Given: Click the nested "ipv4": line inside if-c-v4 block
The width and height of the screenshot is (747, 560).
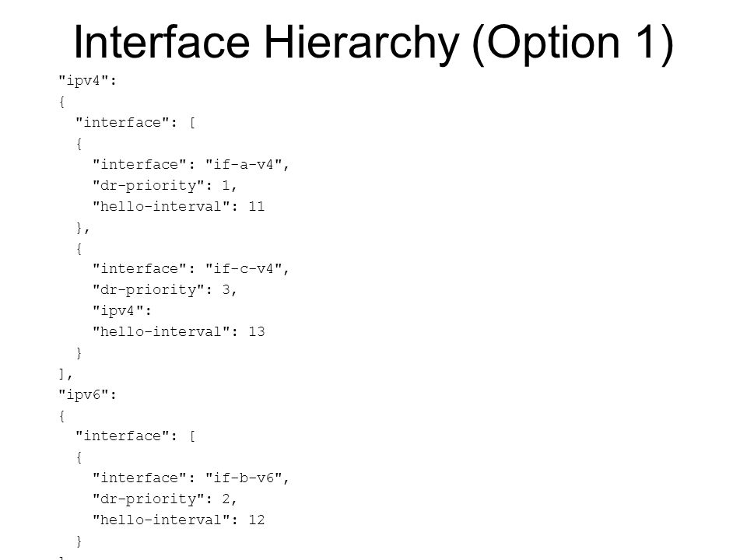Looking at the screenshot, I should pos(122,310).
